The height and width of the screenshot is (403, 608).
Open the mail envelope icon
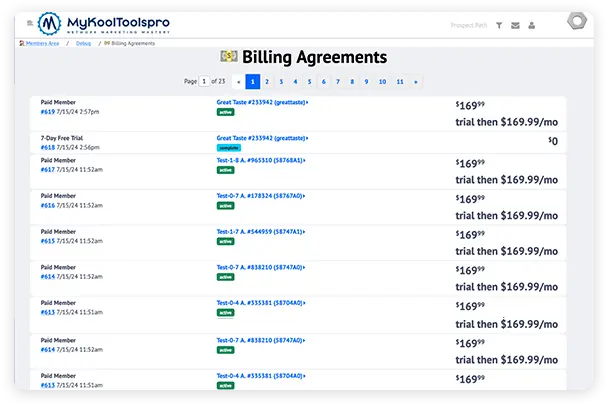[x=515, y=25]
